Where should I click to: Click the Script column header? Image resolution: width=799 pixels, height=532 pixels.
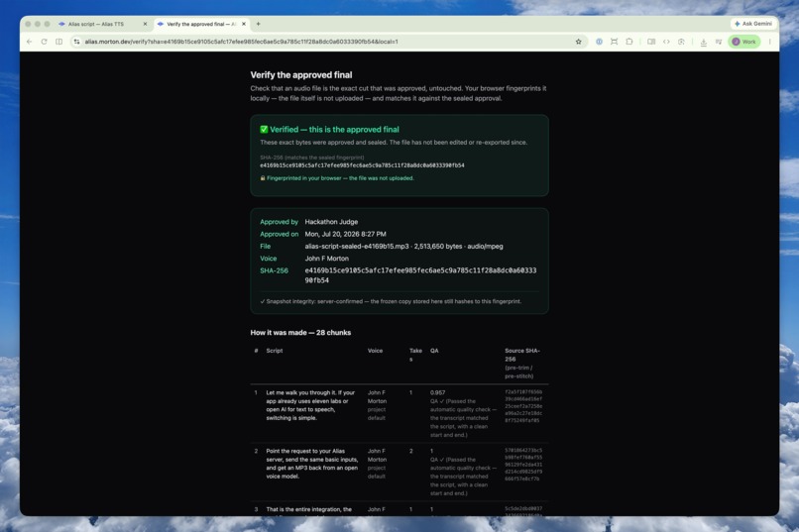point(275,351)
